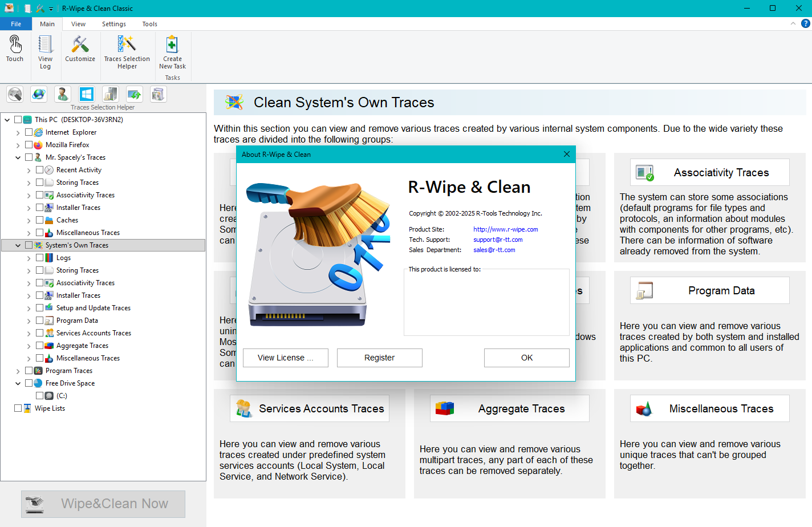Click the drive icon beside (C:)
The width and height of the screenshot is (812, 527).
pos(49,396)
